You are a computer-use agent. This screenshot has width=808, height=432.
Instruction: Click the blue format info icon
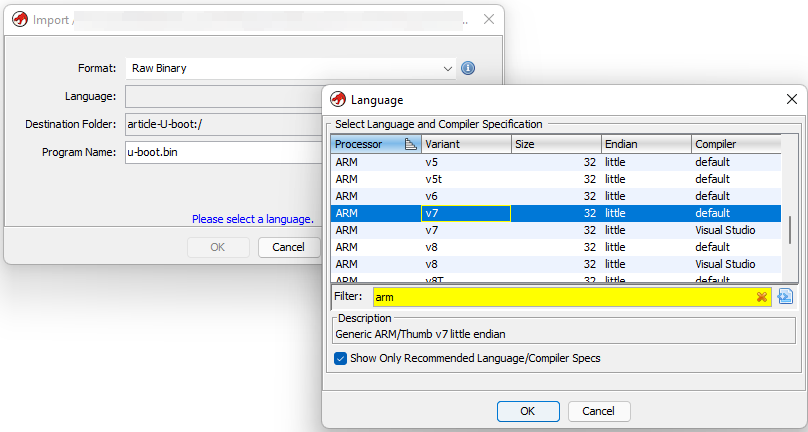tap(468, 68)
